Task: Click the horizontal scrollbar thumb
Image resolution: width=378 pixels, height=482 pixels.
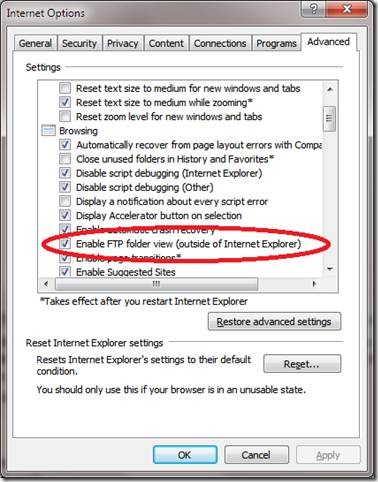Action: tap(156, 284)
